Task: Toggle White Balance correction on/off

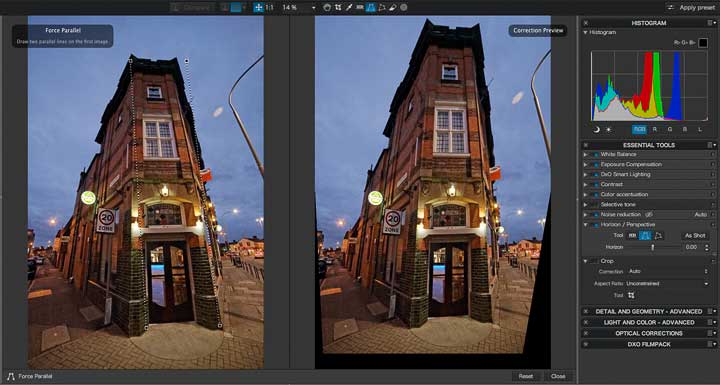Action: (x=596, y=155)
